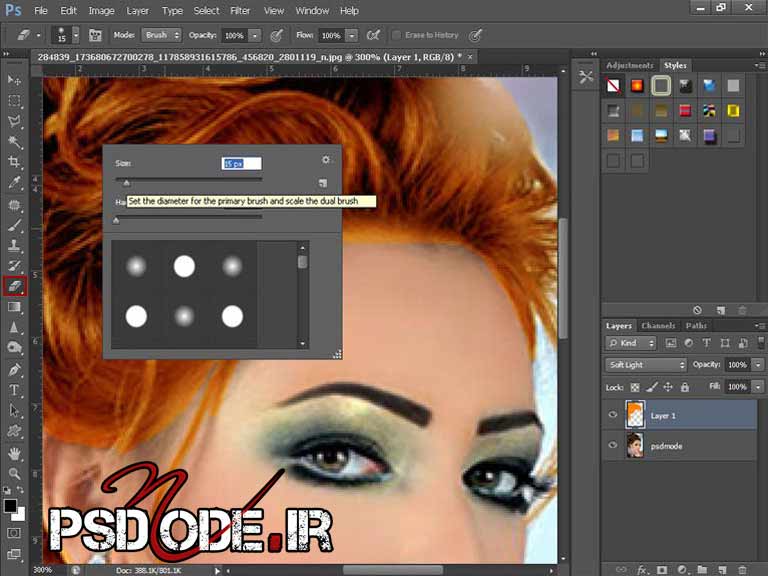Select the Pen tool

pyautogui.click(x=14, y=370)
